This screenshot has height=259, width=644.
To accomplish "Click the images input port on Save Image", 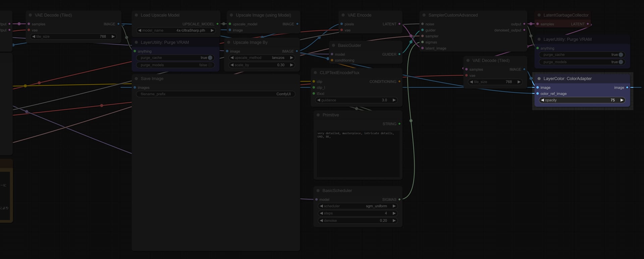I will tap(135, 87).
